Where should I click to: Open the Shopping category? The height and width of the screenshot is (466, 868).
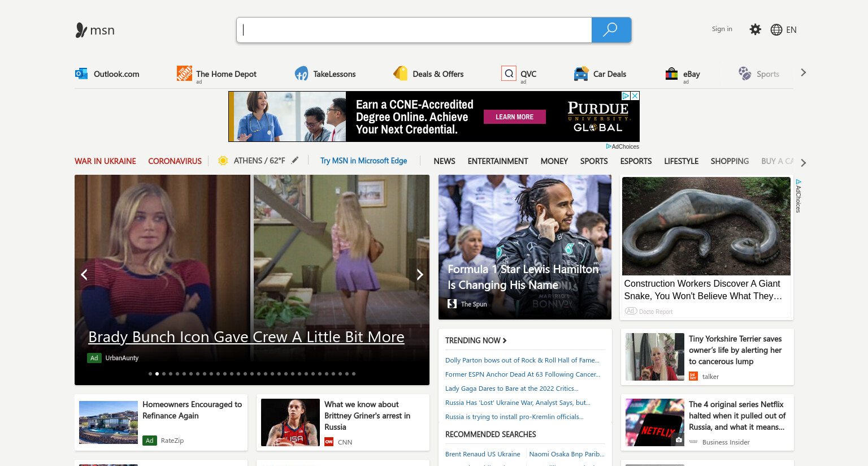coord(730,161)
